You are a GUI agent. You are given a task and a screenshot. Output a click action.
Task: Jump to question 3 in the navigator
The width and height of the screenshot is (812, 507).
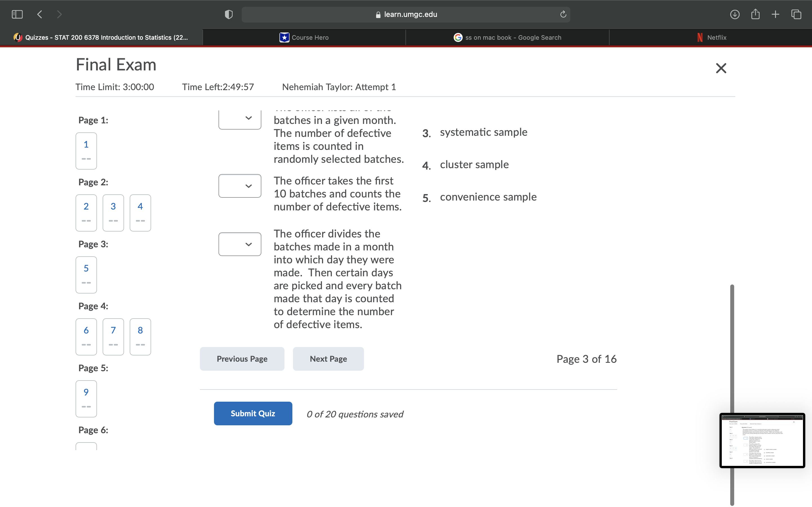click(113, 213)
